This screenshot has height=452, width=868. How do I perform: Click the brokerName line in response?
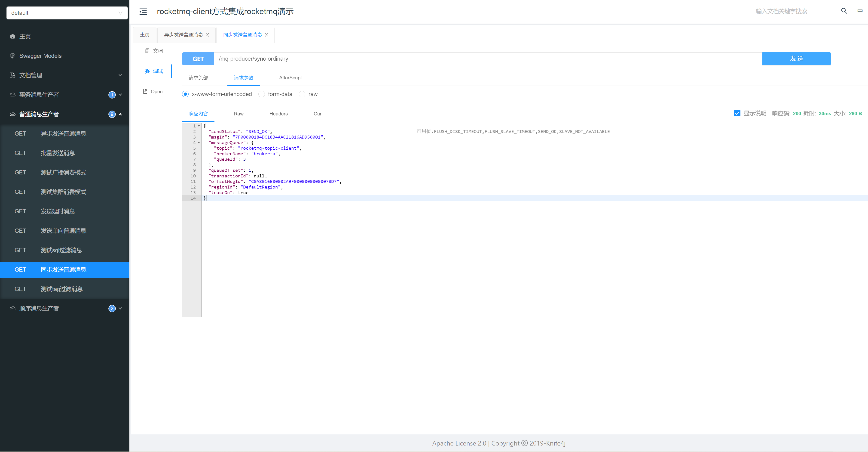(x=247, y=154)
